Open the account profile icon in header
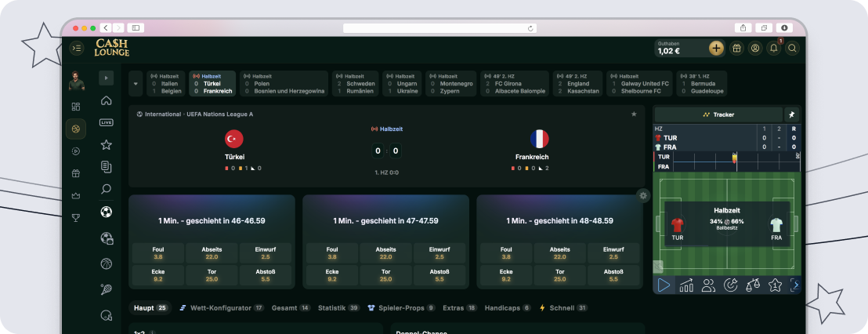 click(754, 48)
